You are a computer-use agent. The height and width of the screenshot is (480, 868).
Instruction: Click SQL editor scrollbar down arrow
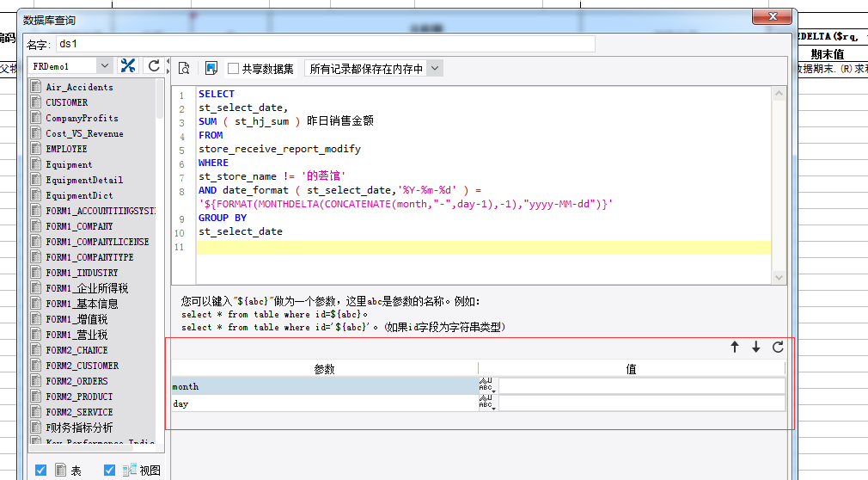[x=779, y=278]
